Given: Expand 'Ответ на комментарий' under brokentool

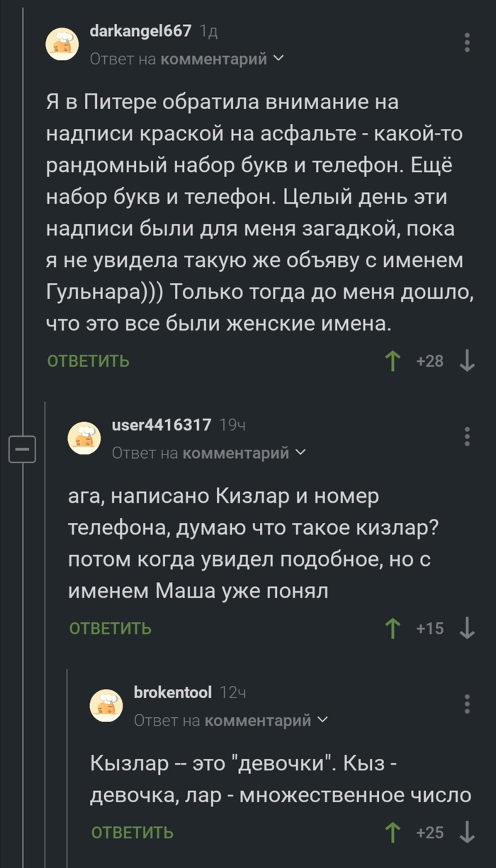Looking at the screenshot, I should tap(231, 720).
